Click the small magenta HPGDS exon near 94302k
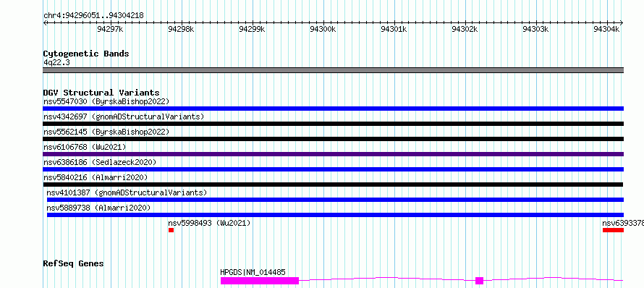This screenshot has height=288, width=644. pos(479,281)
